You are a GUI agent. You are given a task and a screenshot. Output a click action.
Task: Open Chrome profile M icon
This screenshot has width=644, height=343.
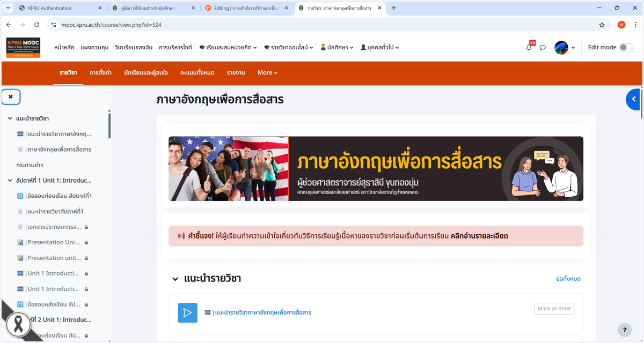tap(621, 25)
